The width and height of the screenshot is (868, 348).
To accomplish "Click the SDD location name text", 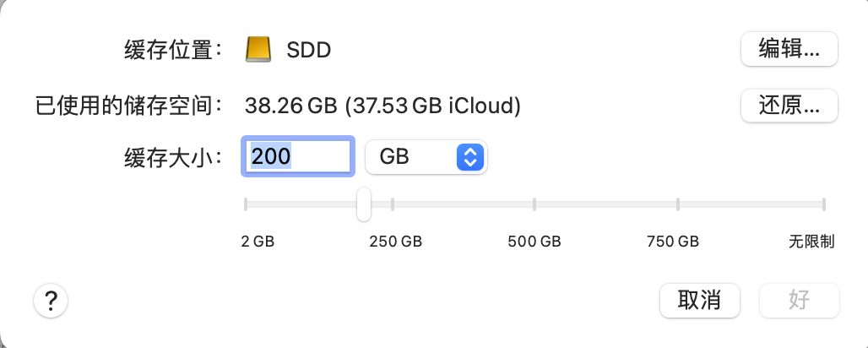I will [308, 50].
